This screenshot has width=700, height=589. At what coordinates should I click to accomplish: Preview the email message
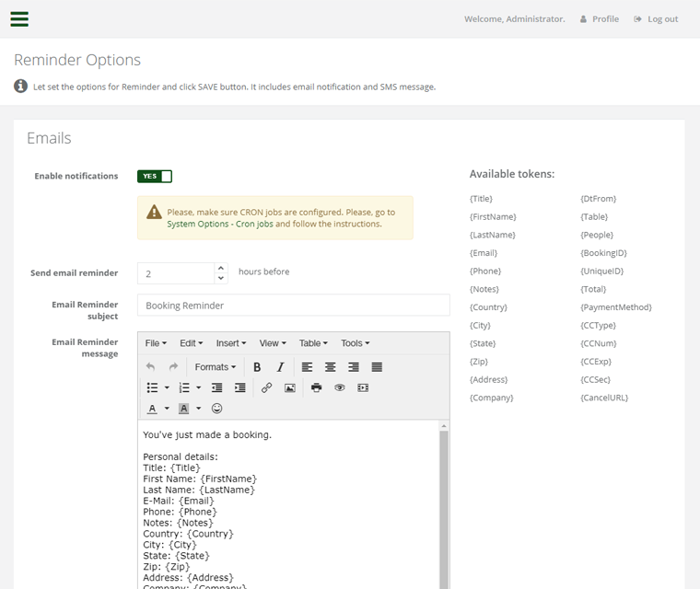[340, 387]
